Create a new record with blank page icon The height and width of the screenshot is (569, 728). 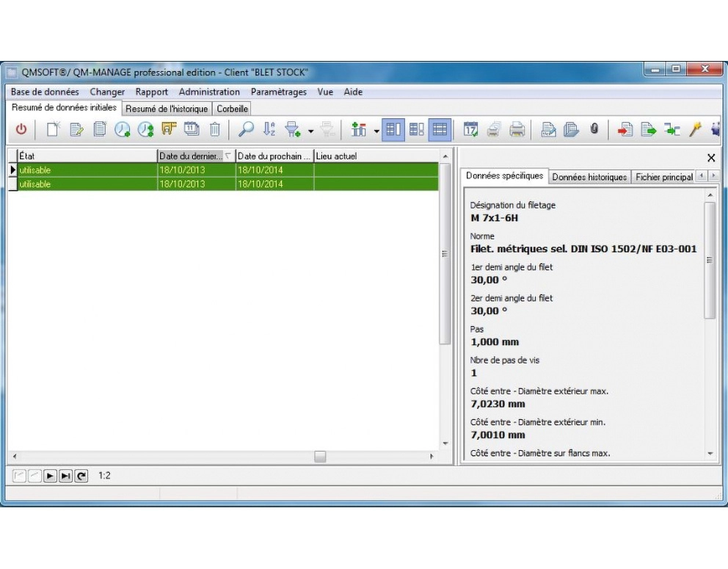click(53, 129)
